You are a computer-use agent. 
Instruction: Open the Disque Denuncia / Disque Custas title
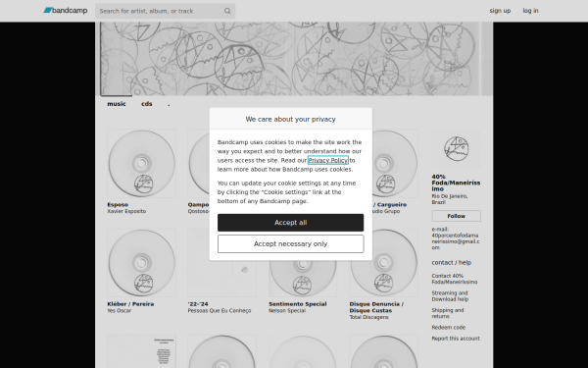coord(376,307)
